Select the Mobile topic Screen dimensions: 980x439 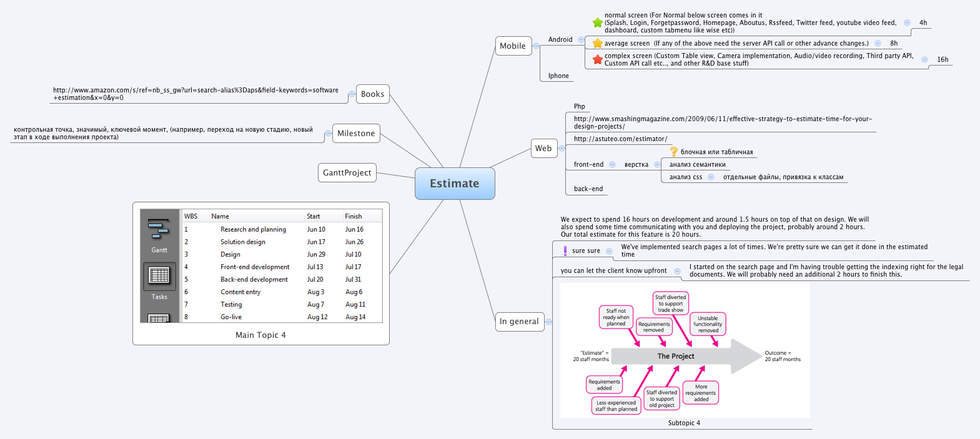coord(513,46)
